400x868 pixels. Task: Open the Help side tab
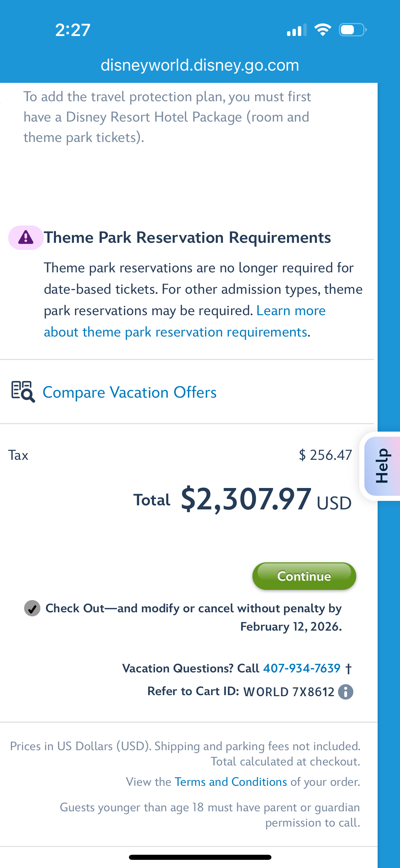tap(382, 466)
